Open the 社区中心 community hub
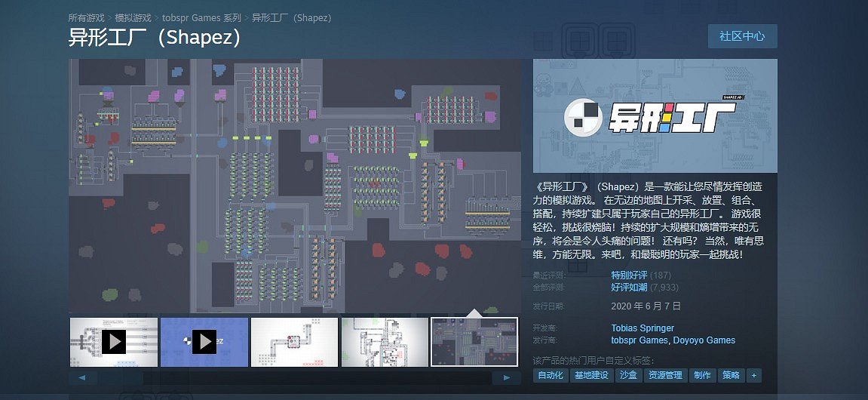 (x=742, y=36)
